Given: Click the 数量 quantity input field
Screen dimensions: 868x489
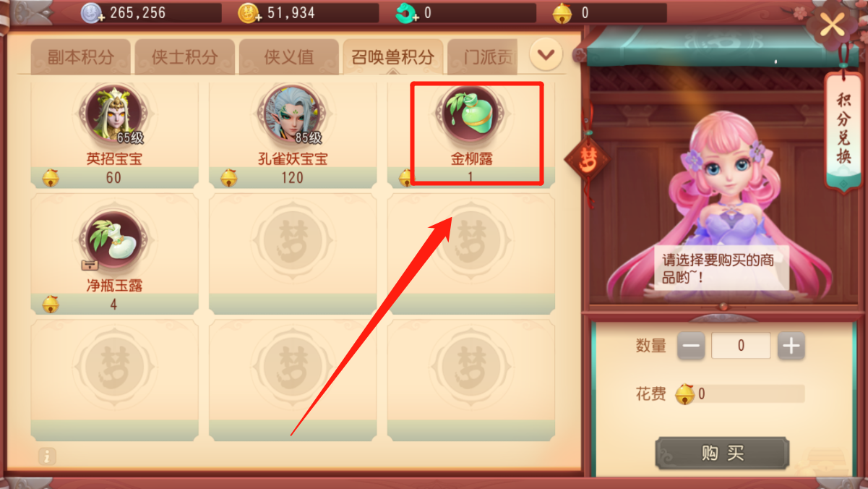Looking at the screenshot, I should pos(741,346).
